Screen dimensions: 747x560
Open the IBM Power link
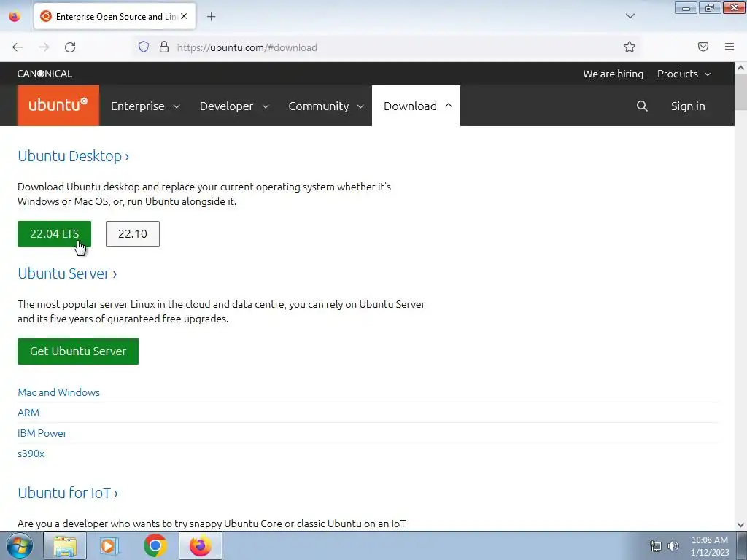(42, 433)
